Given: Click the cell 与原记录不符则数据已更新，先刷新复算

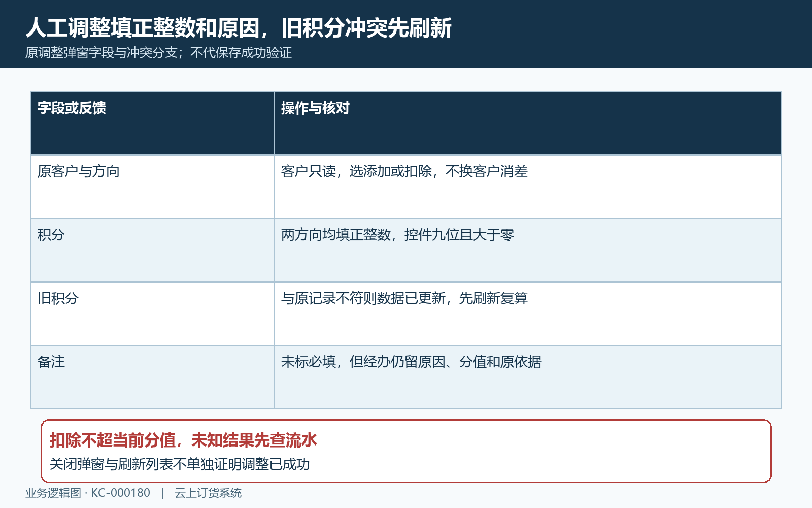Looking at the screenshot, I should [x=528, y=314].
